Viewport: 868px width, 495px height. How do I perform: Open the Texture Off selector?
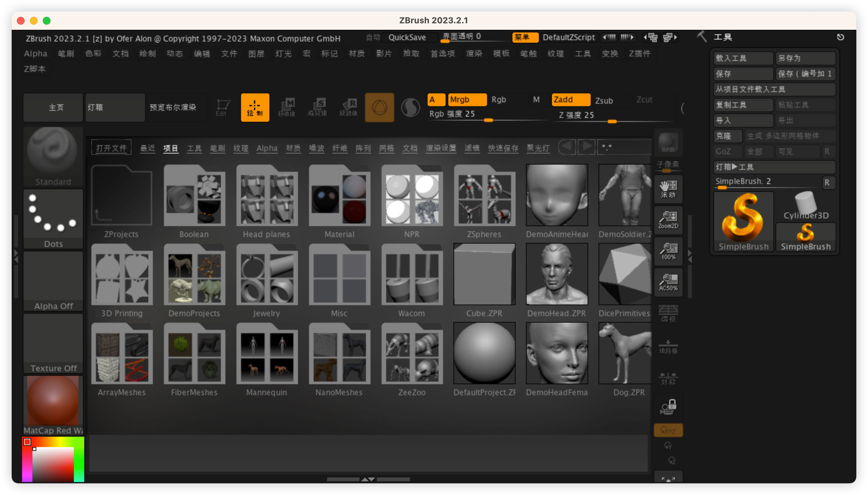(53, 343)
